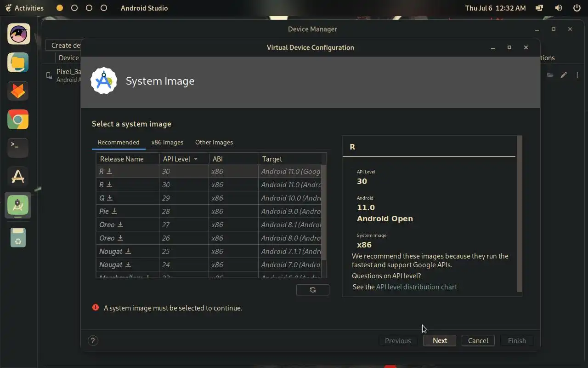Open the power menu in top bar
The width and height of the screenshot is (588, 368).
(577, 8)
